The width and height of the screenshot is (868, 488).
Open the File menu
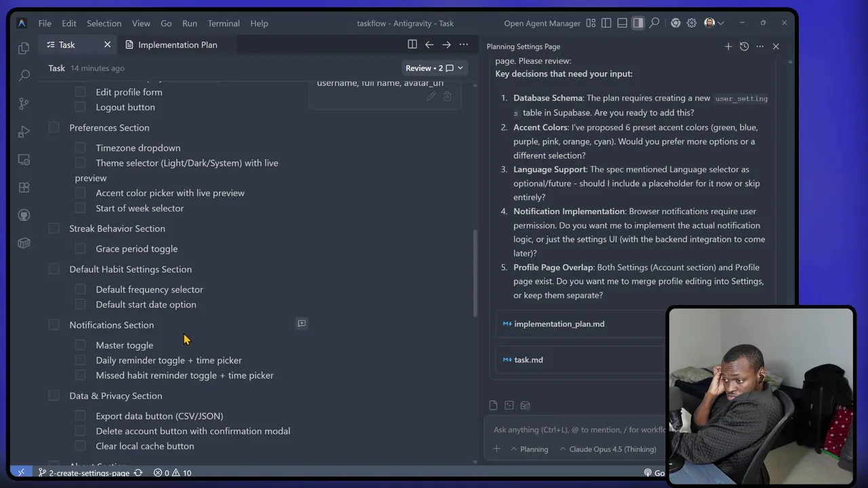point(45,23)
